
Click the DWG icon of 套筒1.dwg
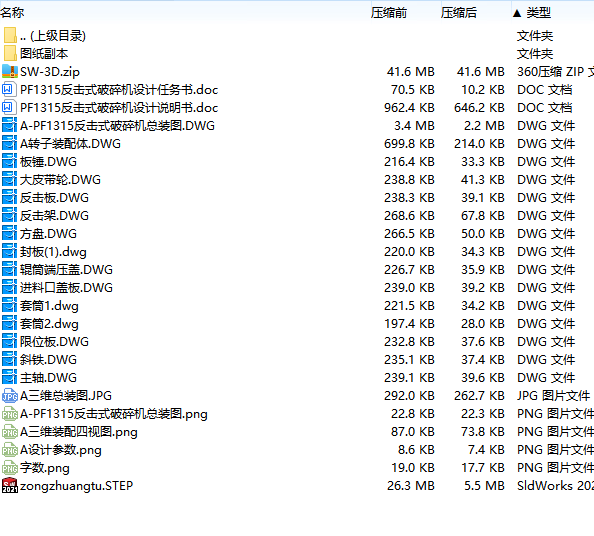(9, 305)
